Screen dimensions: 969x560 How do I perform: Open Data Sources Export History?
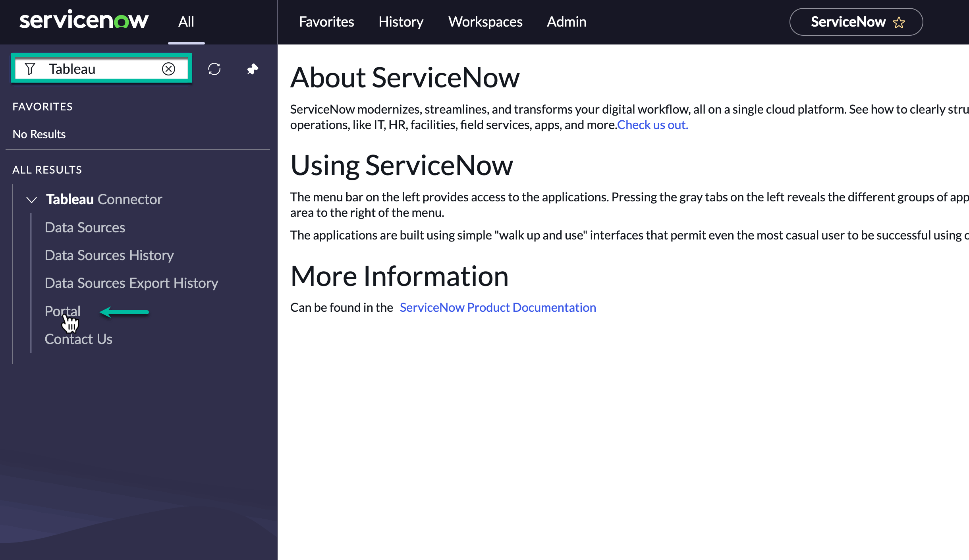[x=131, y=282]
